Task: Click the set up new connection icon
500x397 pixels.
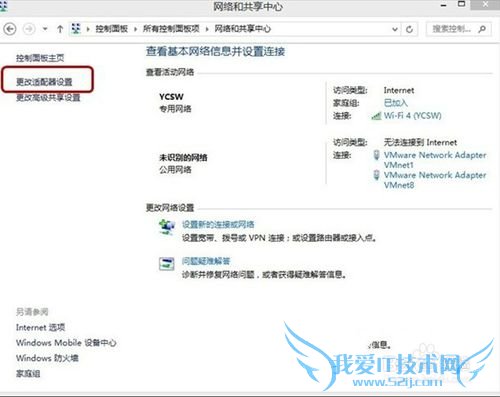Action: coord(167,227)
